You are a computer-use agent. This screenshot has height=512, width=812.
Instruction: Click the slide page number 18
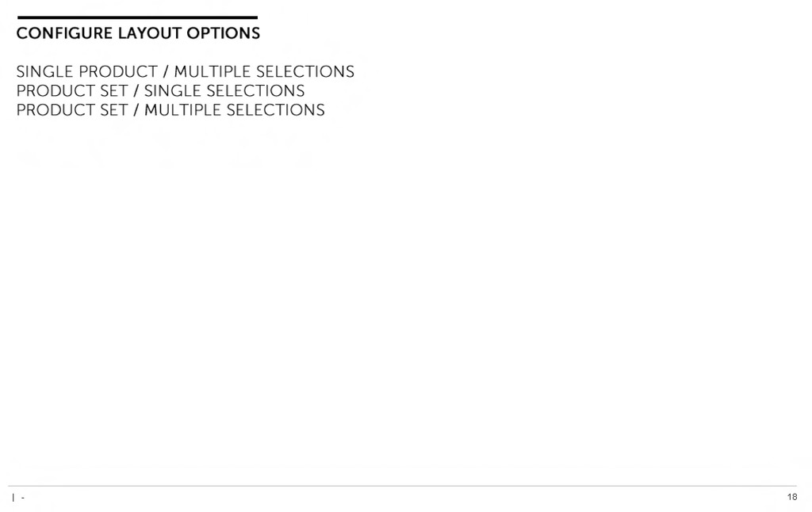[x=792, y=497]
